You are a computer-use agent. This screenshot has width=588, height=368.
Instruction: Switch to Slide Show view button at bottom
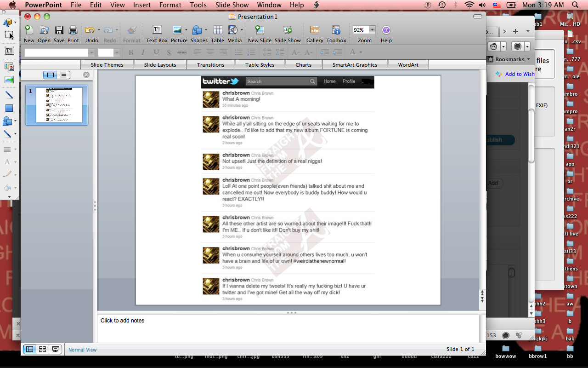(56, 350)
